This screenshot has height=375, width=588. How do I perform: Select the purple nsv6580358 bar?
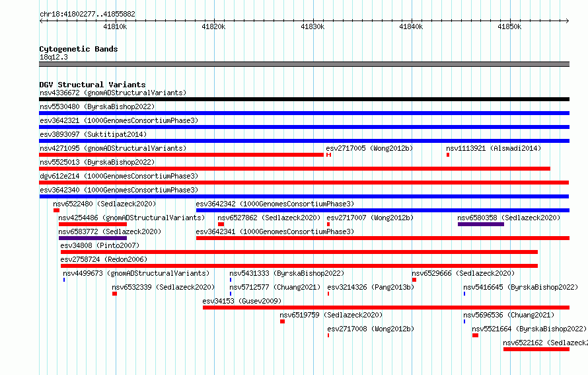pos(481,224)
